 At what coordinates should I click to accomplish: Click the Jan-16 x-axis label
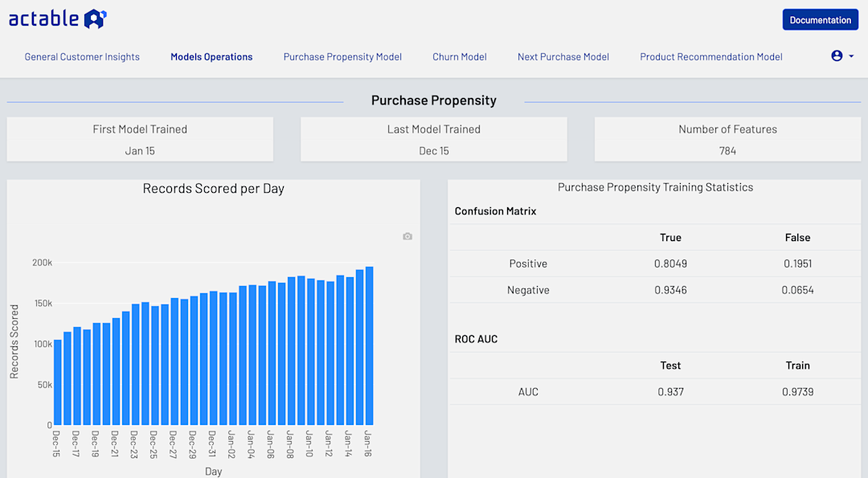[x=367, y=443]
